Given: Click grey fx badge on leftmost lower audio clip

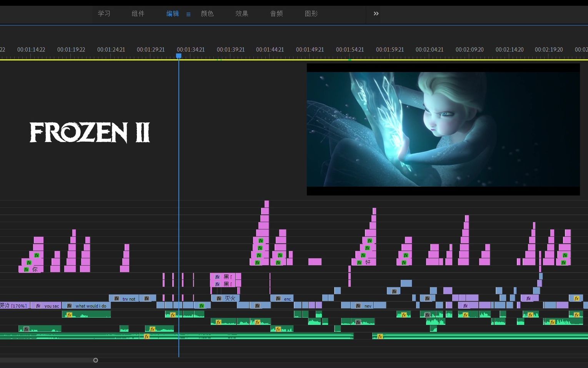Looking at the screenshot, I should point(26,329).
